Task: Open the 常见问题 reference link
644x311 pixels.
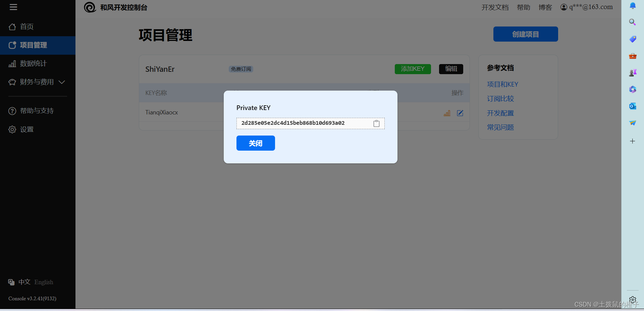Action: 500,127
